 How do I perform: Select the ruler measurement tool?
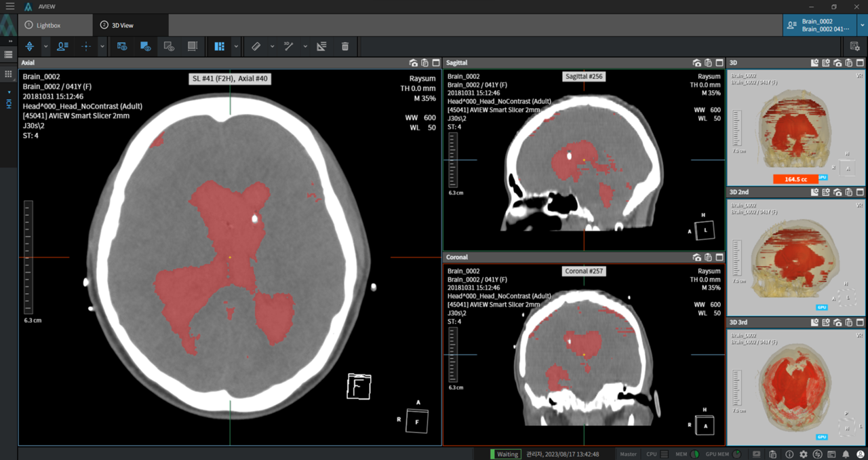(256, 46)
